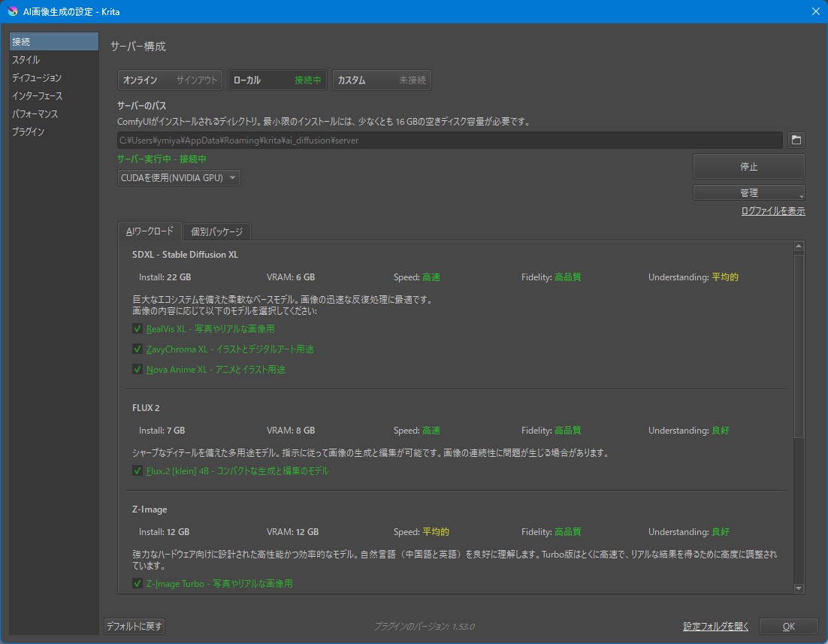Image resolution: width=828 pixels, height=644 pixels.
Task: Choose the オンライン server option
Action: point(170,80)
